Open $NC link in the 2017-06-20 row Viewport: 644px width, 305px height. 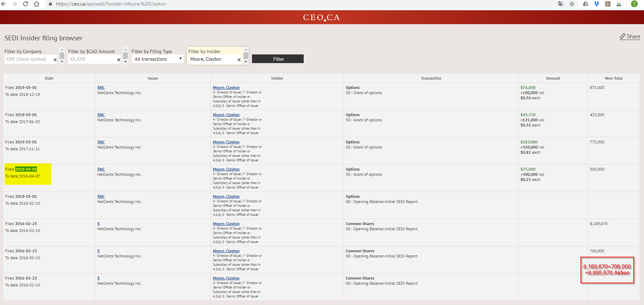[101, 115]
